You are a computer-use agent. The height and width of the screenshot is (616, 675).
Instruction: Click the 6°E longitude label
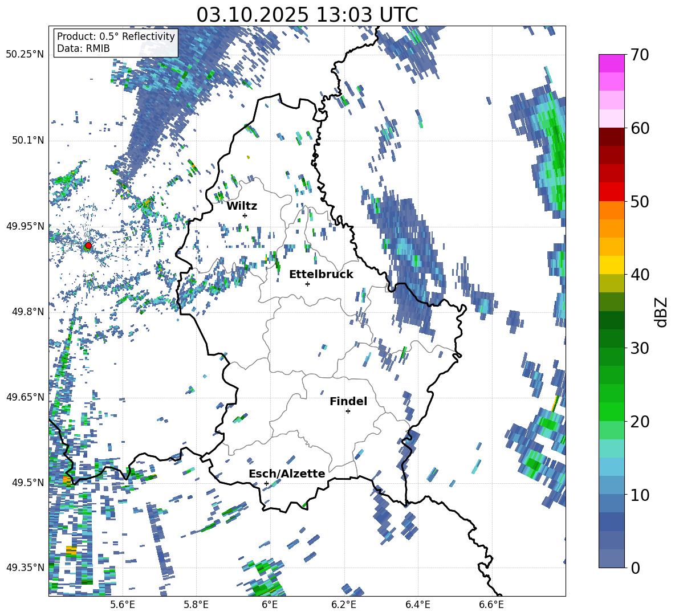(270, 605)
